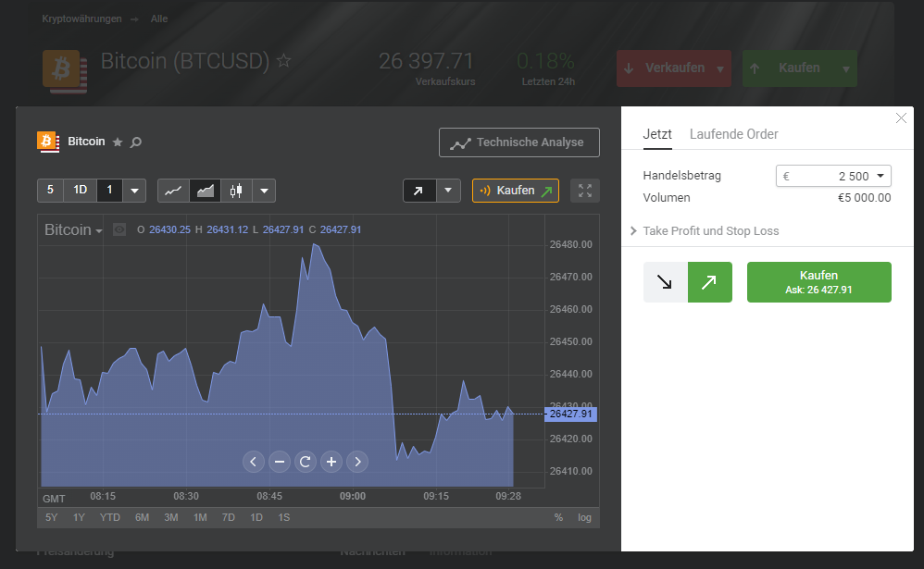The height and width of the screenshot is (569, 924).
Task: Open chart type dropdown arrow
Action: (x=264, y=191)
